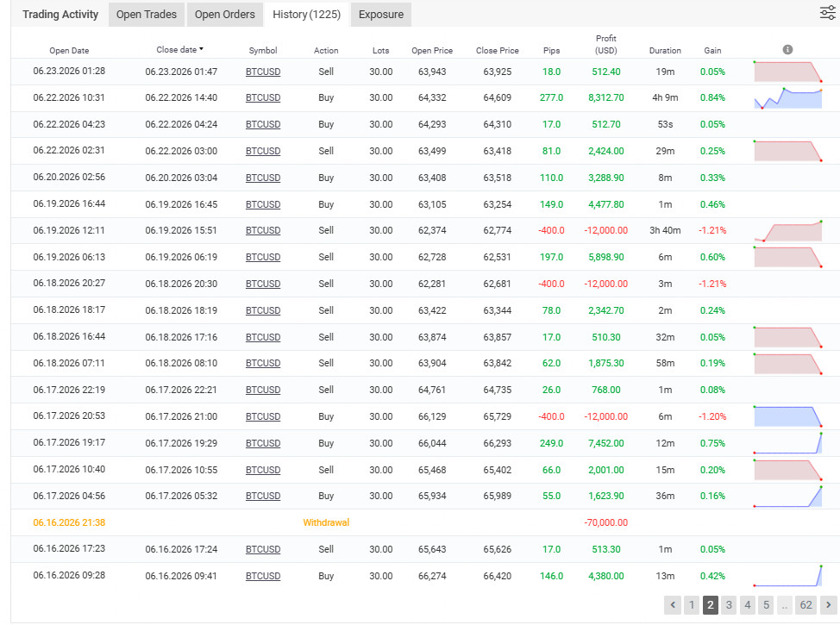Sort by Symbol column header

263,50
